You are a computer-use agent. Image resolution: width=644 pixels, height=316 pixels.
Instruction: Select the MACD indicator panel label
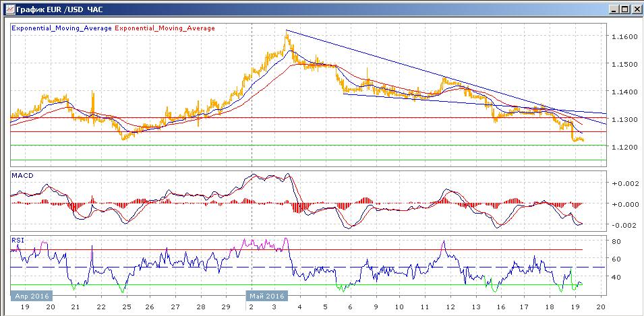(22, 176)
